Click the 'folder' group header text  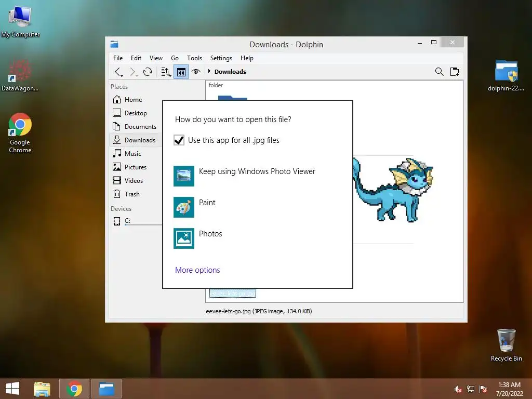[x=216, y=85]
